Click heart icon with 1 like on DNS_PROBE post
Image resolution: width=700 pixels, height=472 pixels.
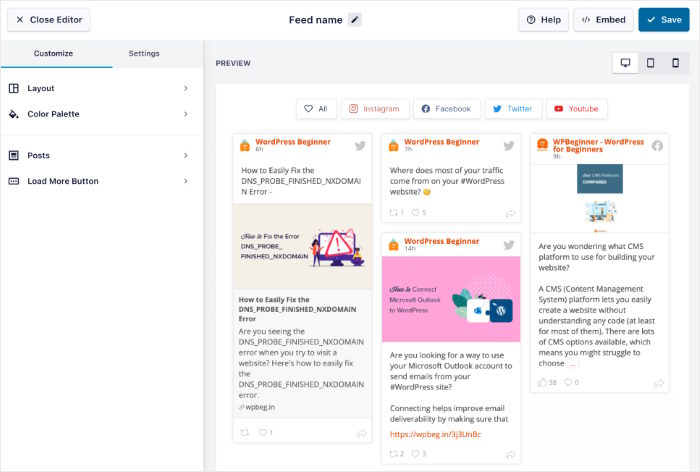[x=263, y=432]
